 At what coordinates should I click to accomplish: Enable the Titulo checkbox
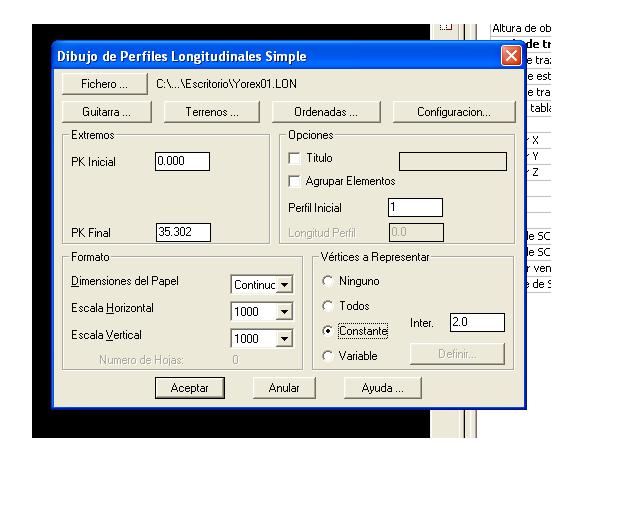294,158
